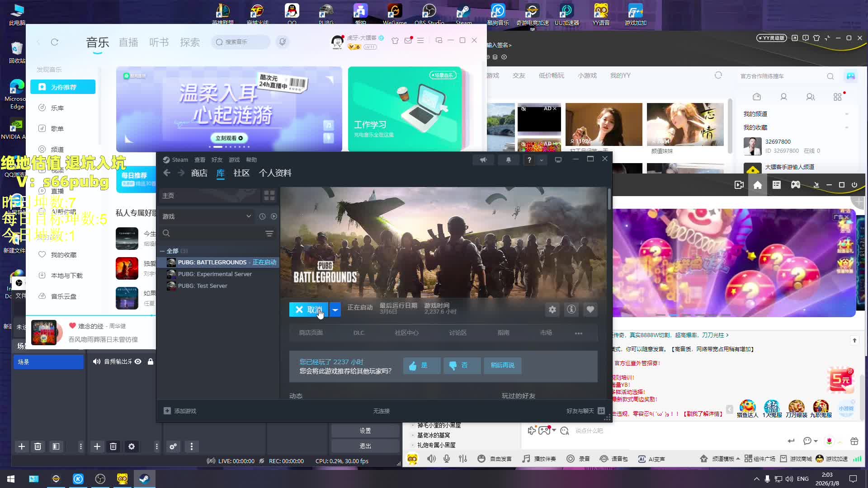Open the Community tab in Steam
Viewport: 868px width, 488px height.
click(x=241, y=173)
